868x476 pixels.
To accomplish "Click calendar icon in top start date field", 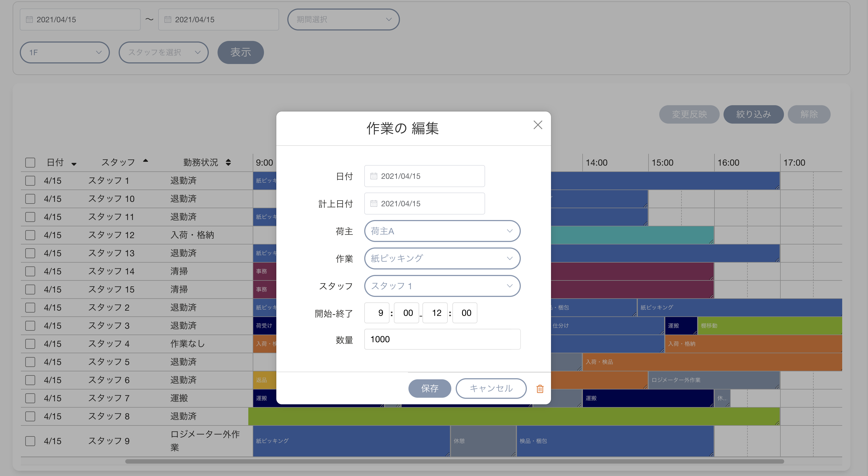I will coord(30,20).
